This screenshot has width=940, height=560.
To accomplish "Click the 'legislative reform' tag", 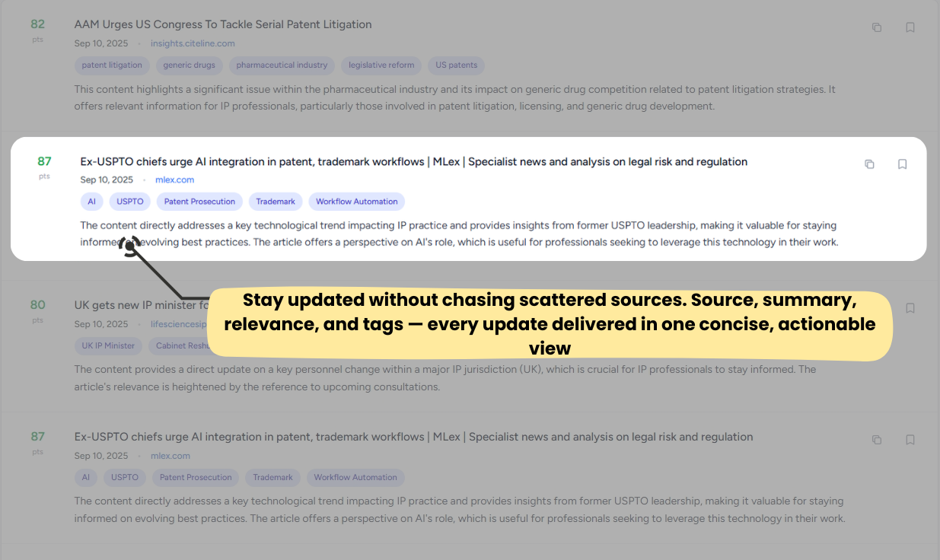I will [x=381, y=65].
